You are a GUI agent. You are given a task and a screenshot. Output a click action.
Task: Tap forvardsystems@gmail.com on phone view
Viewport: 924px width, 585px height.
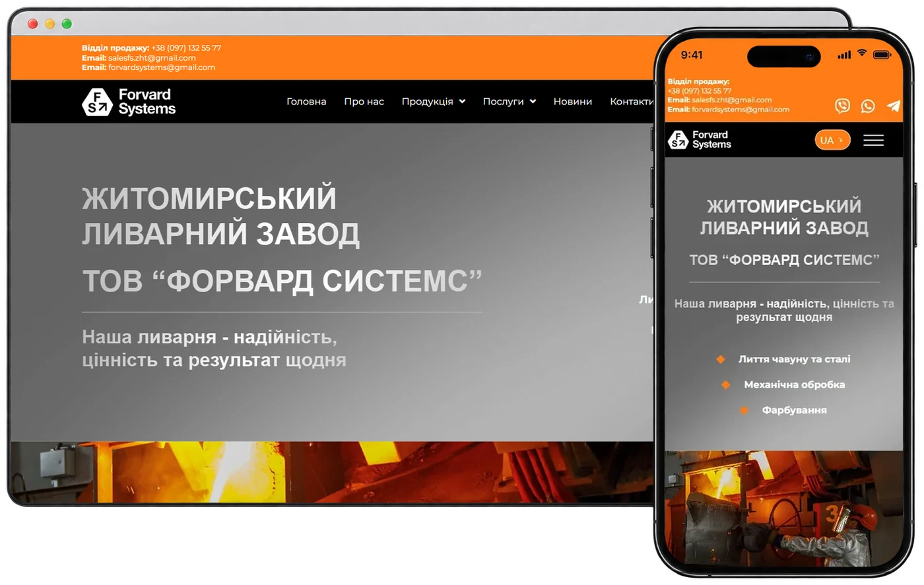[741, 109]
